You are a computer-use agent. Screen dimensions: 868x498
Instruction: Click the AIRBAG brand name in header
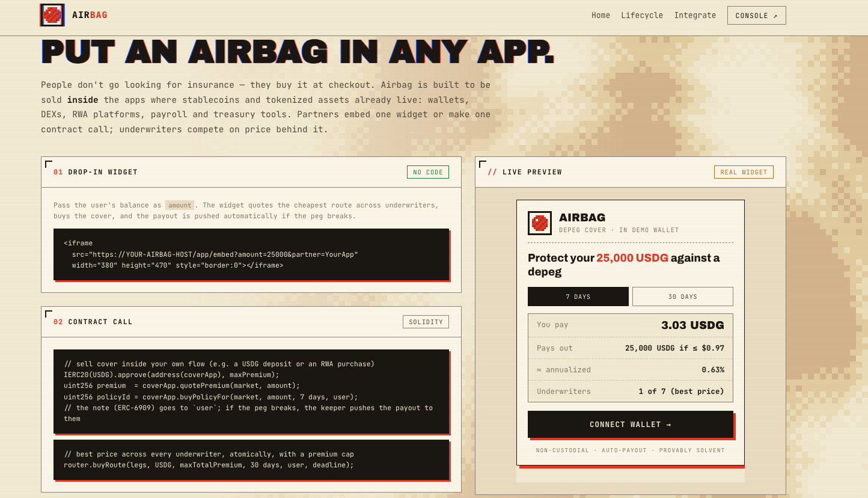pos(90,15)
